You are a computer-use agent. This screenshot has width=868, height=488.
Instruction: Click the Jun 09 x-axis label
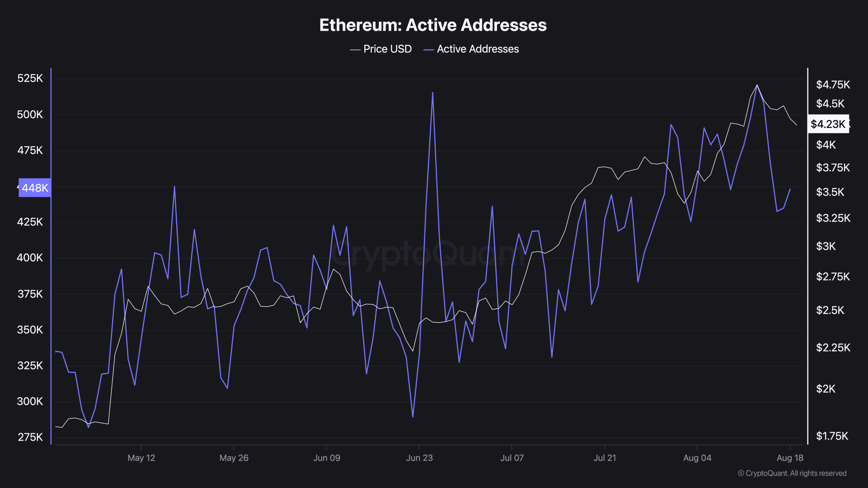pyautogui.click(x=327, y=458)
